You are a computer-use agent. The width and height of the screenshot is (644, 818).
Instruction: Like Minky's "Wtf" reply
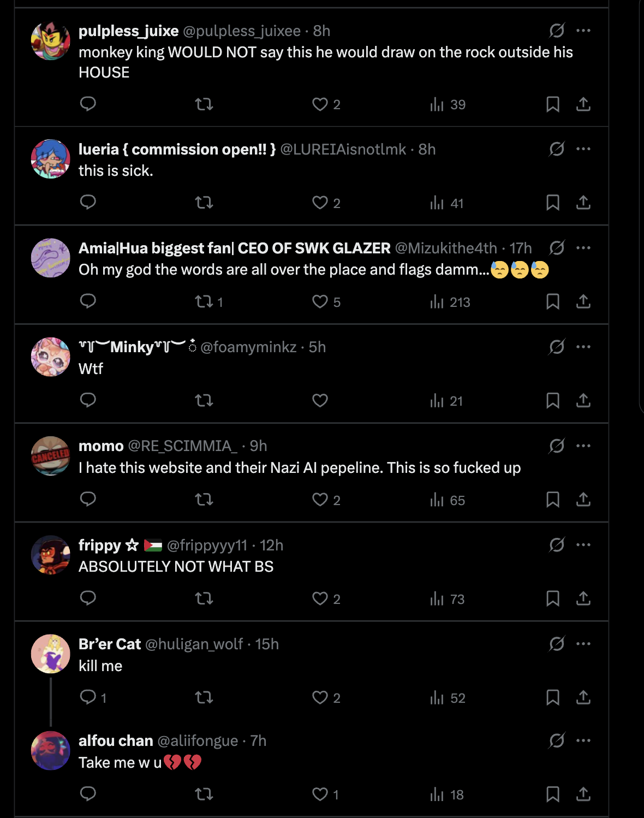320,401
